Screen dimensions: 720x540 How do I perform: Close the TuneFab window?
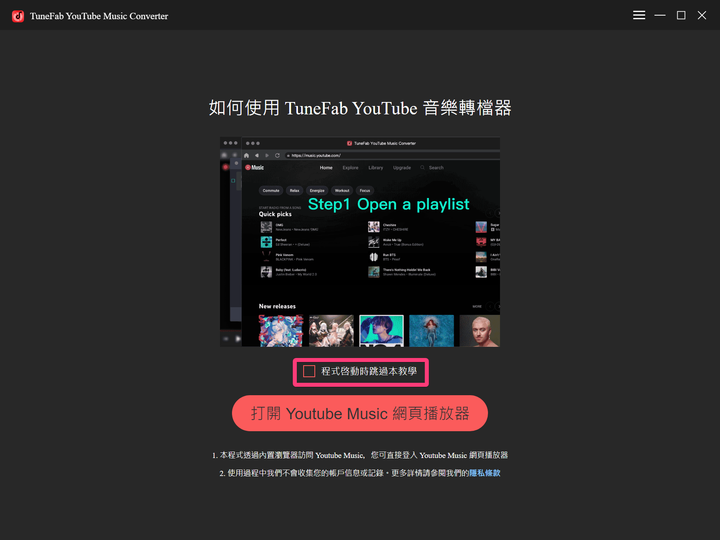click(702, 15)
